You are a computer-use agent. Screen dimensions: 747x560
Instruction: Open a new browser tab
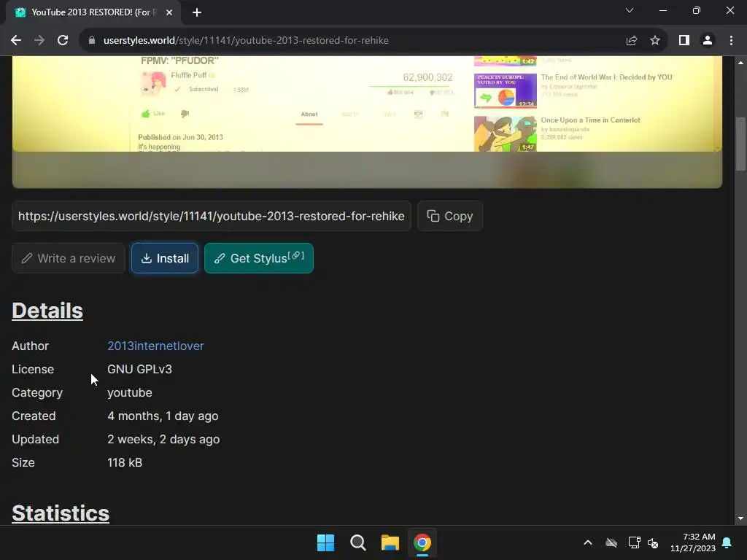point(197,12)
